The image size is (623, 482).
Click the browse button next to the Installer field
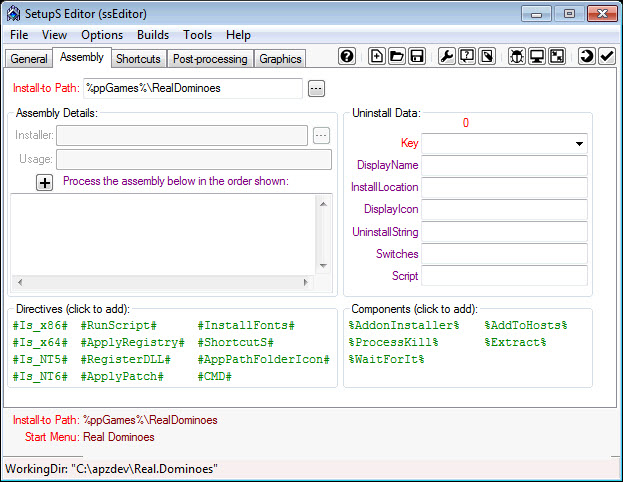click(x=321, y=136)
